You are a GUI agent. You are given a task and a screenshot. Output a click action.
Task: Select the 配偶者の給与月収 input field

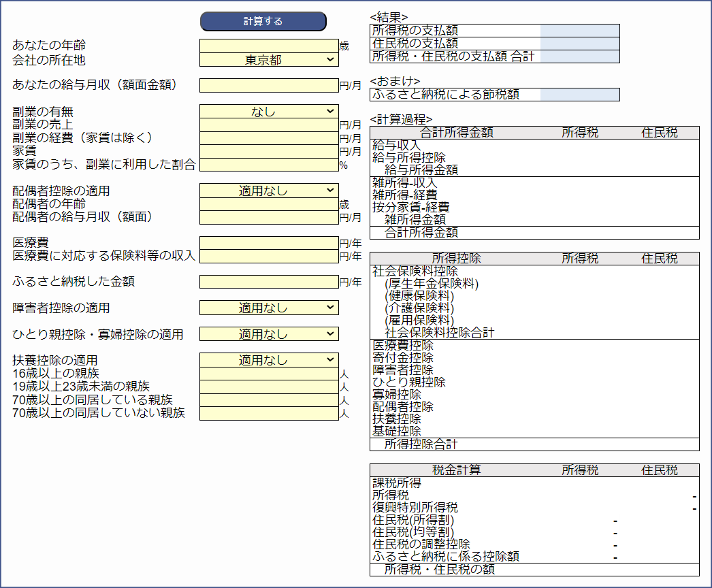(269, 218)
